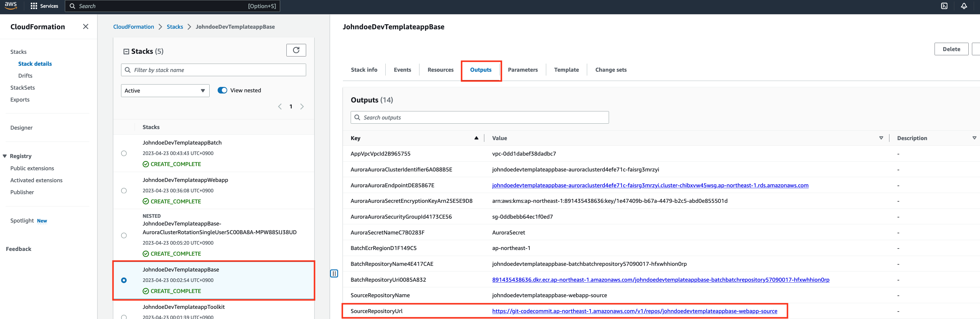
Task: Switch to Stack info tab
Action: (x=364, y=70)
